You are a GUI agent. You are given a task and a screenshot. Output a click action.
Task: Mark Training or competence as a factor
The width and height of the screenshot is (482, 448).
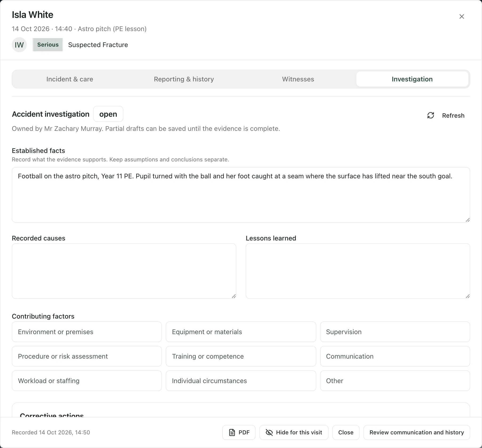click(x=241, y=356)
